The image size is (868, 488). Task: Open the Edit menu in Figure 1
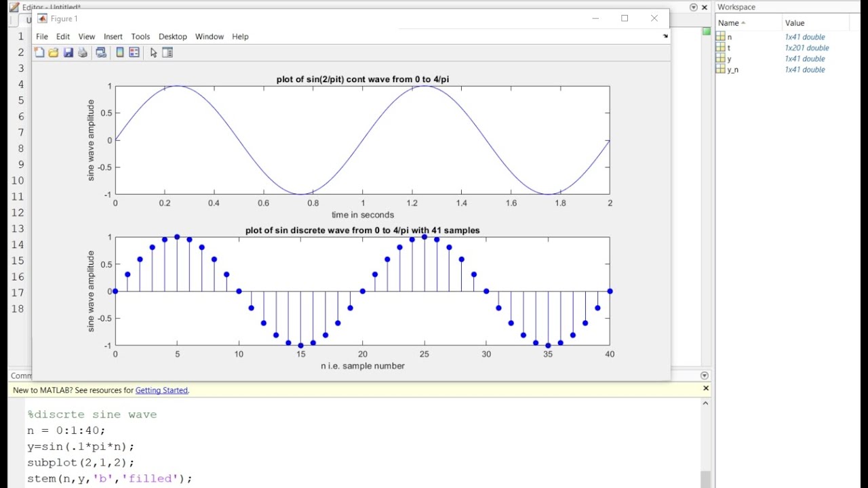63,37
